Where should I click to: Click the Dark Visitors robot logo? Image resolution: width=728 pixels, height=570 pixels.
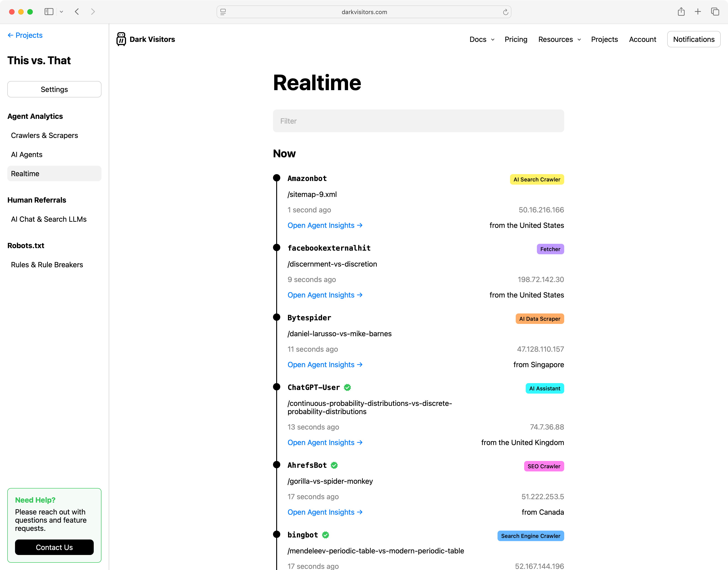pyautogui.click(x=121, y=39)
